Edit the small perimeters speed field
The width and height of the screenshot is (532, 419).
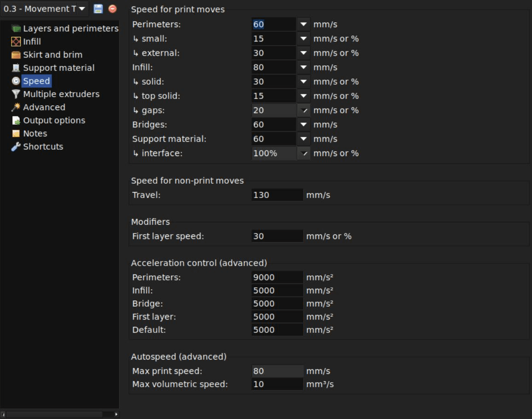274,39
